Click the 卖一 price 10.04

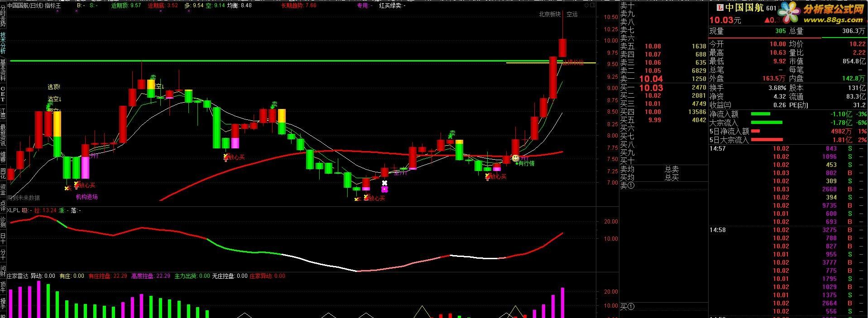(651, 79)
